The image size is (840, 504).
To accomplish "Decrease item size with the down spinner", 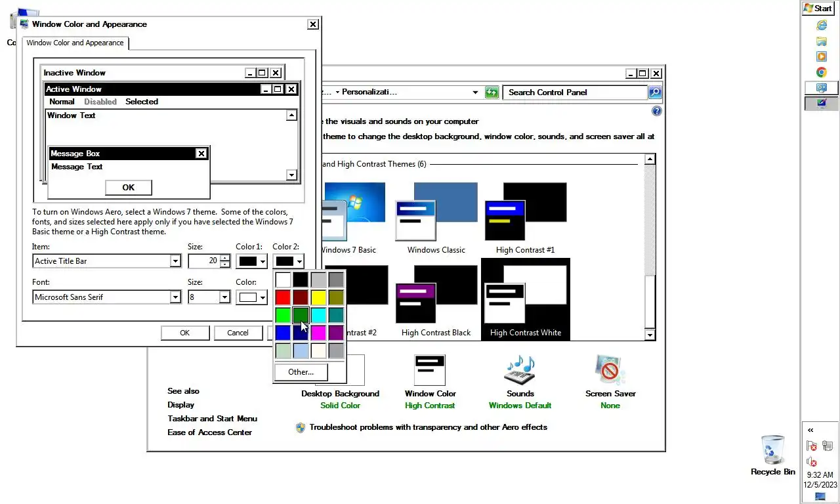I will point(225,264).
